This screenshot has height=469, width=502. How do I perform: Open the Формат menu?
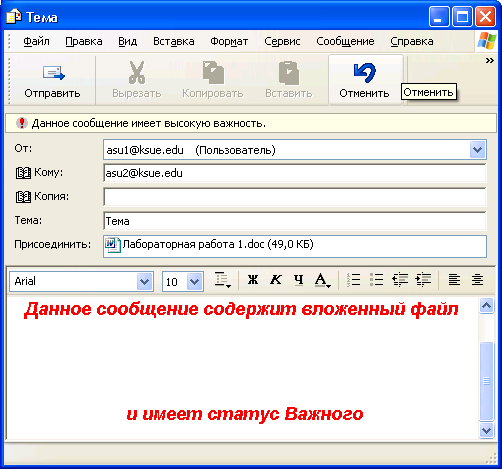[229, 41]
